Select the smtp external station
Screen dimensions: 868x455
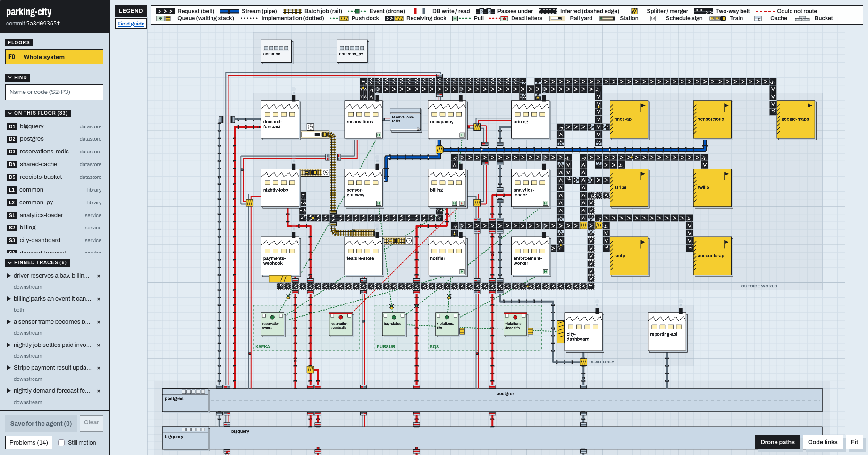tap(629, 256)
